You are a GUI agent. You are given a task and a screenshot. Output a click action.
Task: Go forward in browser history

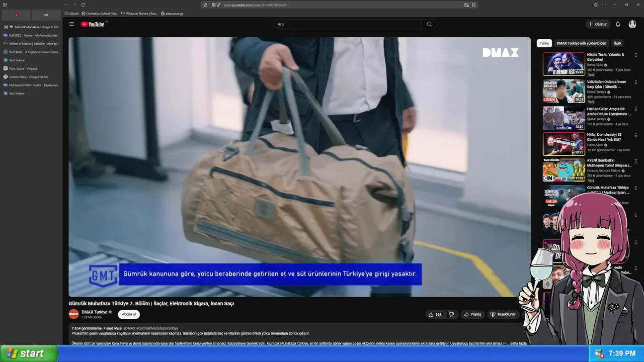click(x=74, y=5)
